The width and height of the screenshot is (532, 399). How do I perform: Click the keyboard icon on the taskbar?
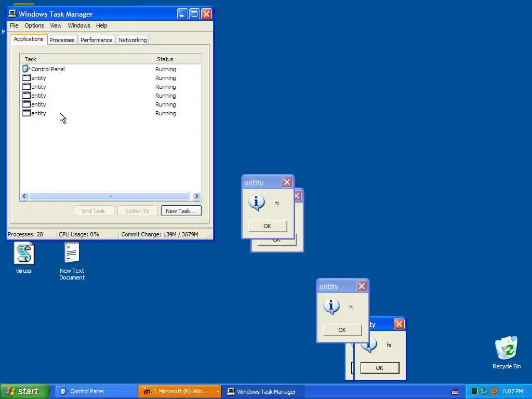pos(455,392)
